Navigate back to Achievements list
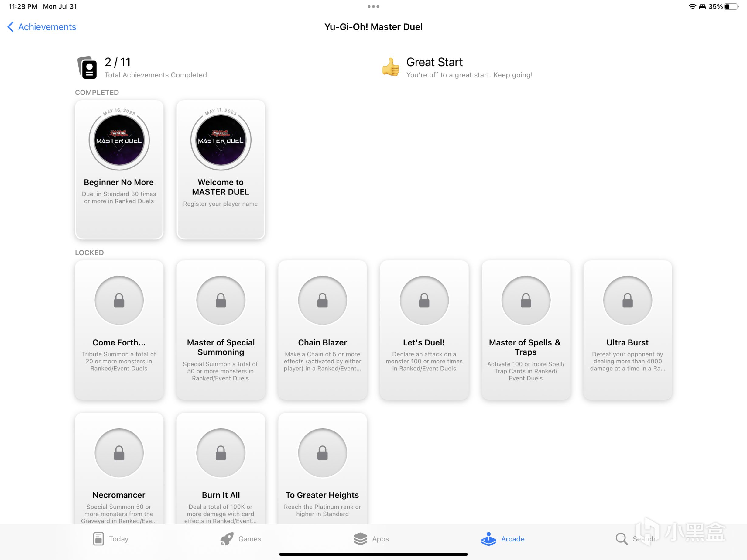Screen dimensions: 747x560 tap(41, 27)
